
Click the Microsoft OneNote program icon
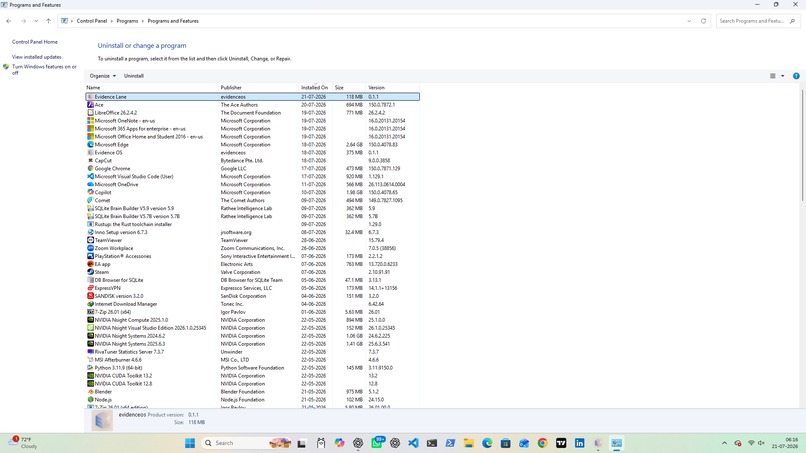point(90,121)
